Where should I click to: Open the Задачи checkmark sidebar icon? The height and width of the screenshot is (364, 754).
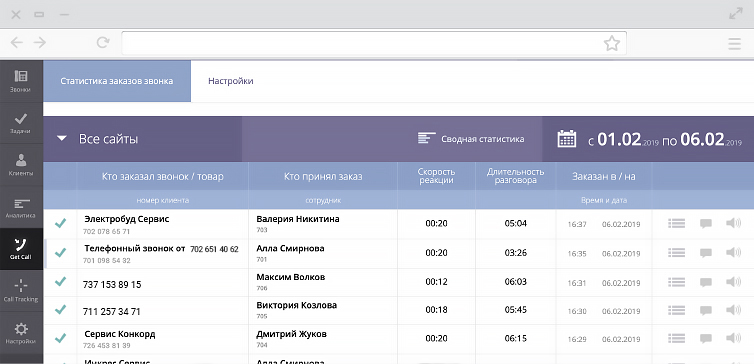pos(21,123)
